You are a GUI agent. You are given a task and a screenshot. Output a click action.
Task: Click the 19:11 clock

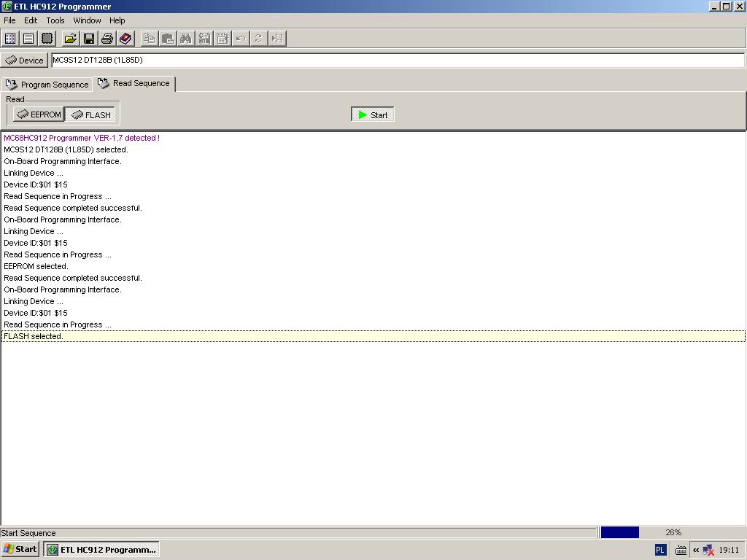[x=729, y=550]
